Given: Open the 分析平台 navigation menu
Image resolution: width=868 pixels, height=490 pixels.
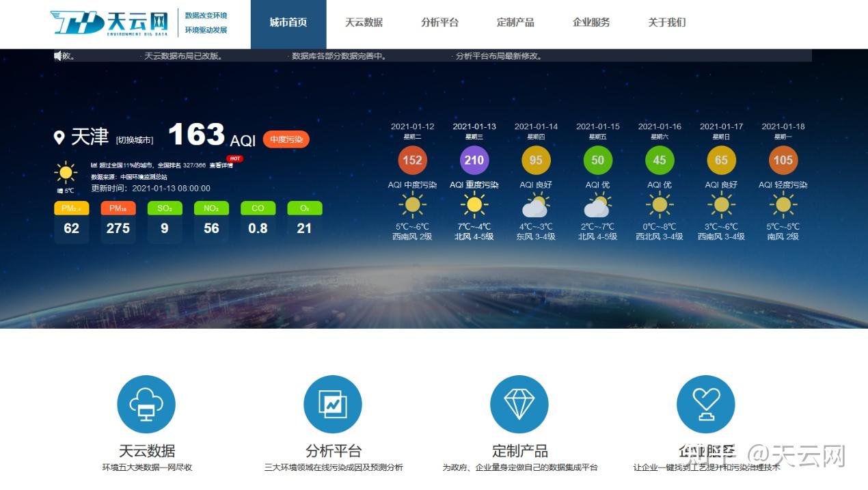Looking at the screenshot, I should point(439,23).
